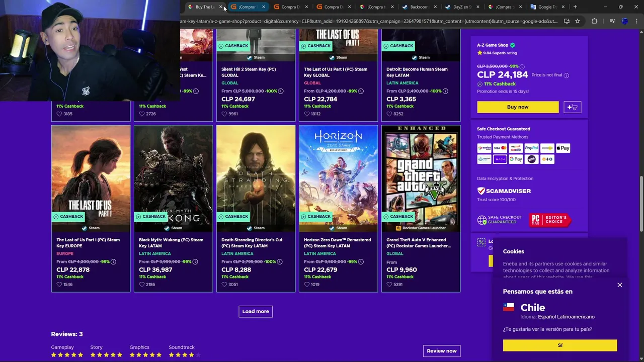Click the PC Mag Editor's Choice badge
Viewport: 644px width, 362px height.
pyautogui.click(x=550, y=220)
